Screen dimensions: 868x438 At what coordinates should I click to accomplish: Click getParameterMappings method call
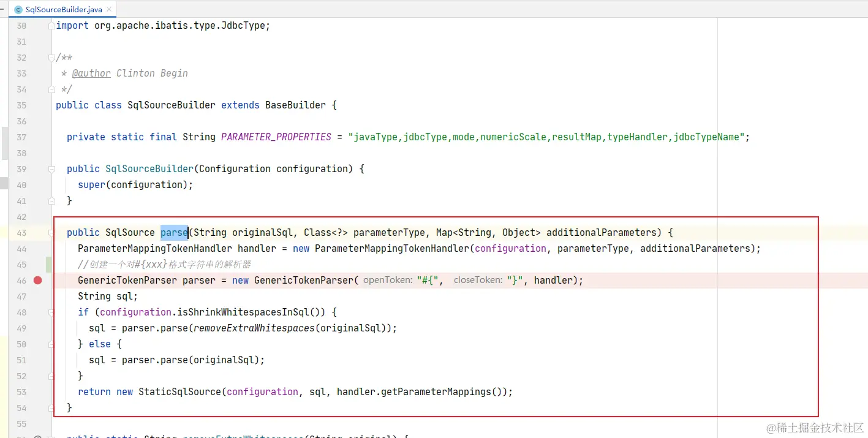436,391
